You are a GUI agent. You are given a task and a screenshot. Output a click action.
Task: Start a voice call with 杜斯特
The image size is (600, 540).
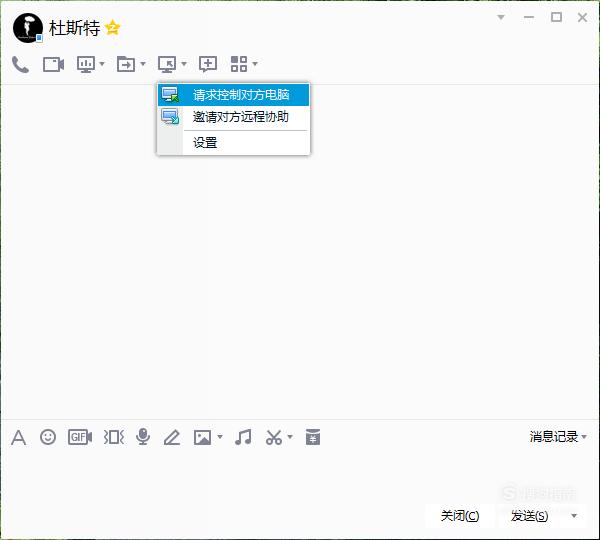point(20,64)
